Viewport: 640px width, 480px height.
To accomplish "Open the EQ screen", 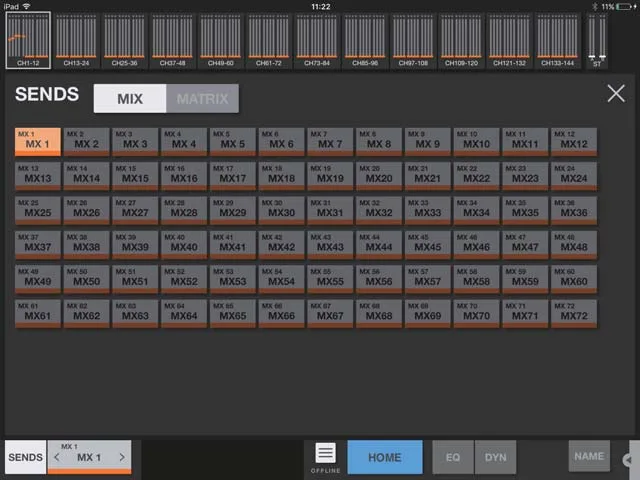I will pos(453,457).
